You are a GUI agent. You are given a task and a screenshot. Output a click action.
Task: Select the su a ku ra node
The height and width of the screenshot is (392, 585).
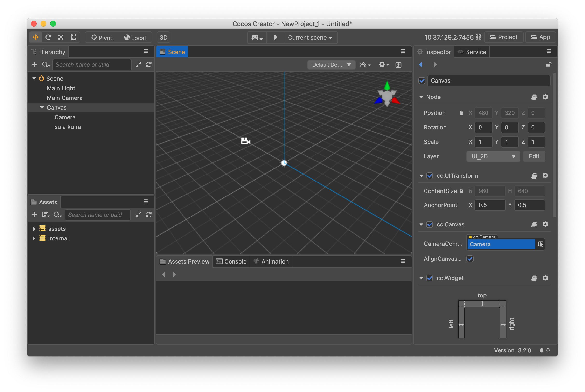click(68, 127)
